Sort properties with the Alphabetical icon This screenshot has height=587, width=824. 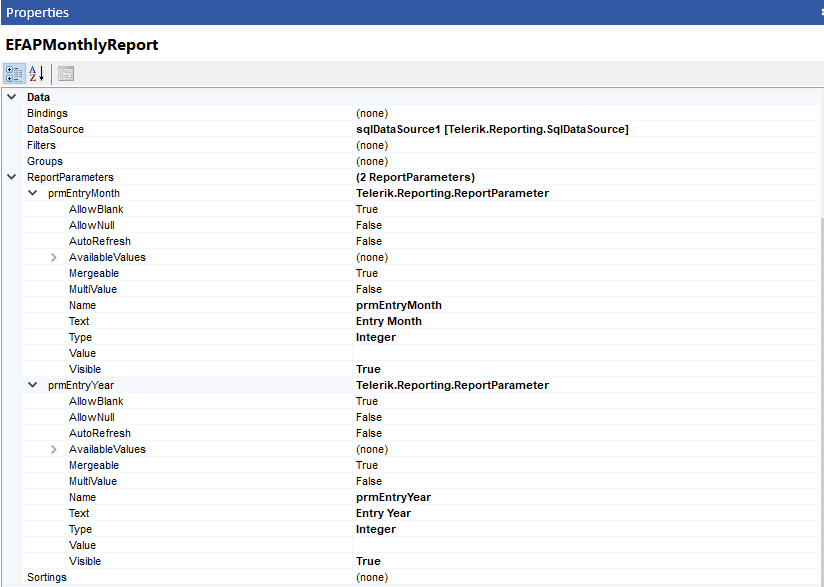point(37,74)
